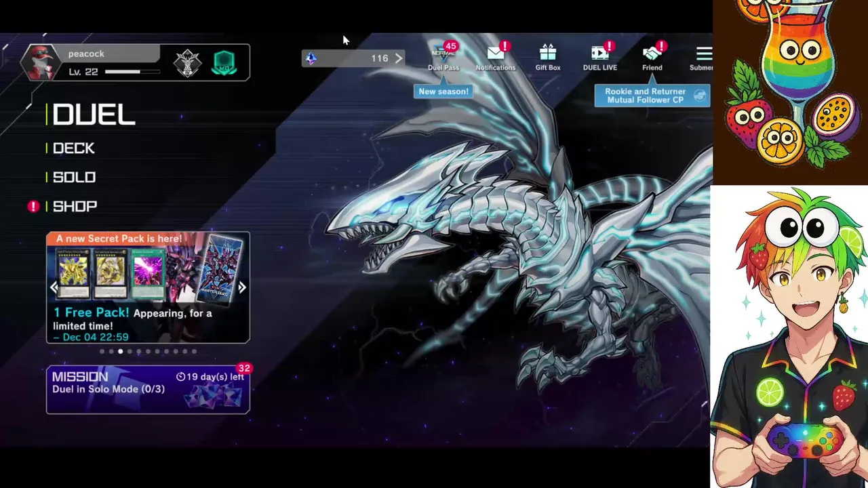Select the highlighted active banner page dot
This screenshot has width=868, height=488.
coord(120,351)
